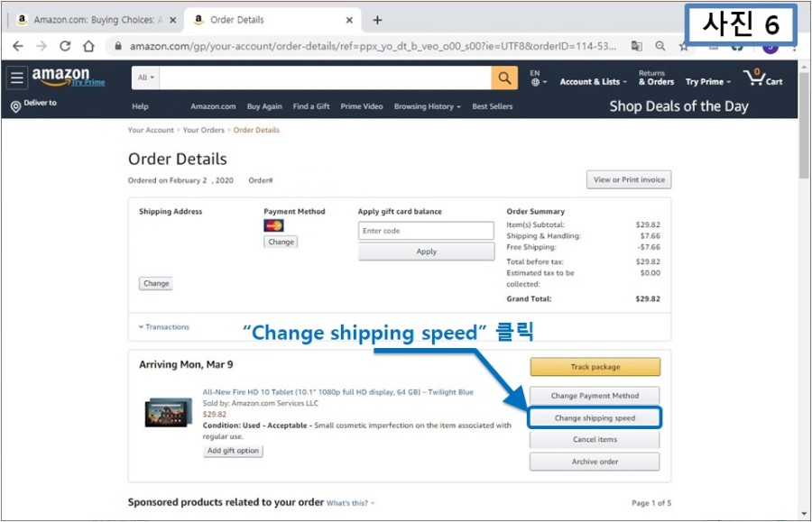Image resolution: width=812 pixels, height=522 pixels.
Task: Close the Order Details tab
Action: (349, 20)
